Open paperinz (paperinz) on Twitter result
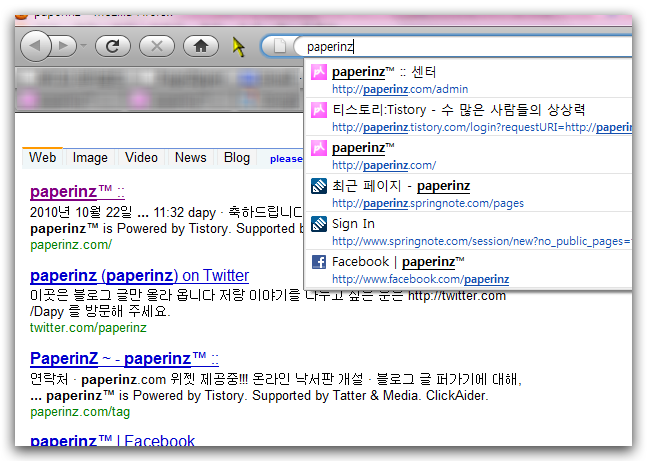 tap(139, 275)
